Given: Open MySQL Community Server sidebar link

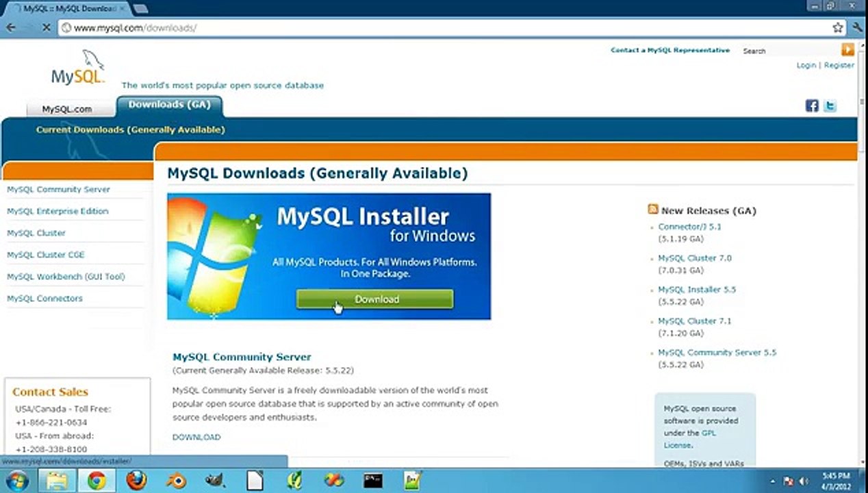Looking at the screenshot, I should point(58,189).
